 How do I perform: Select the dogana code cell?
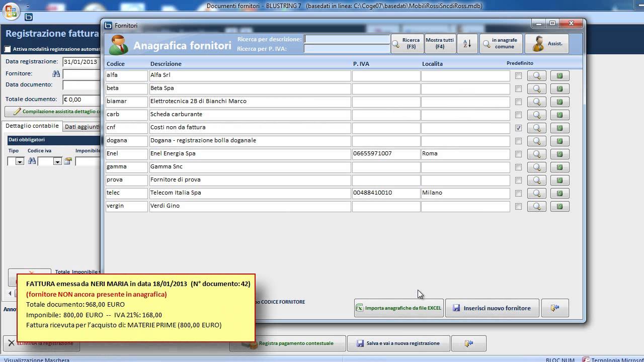click(126, 141)
